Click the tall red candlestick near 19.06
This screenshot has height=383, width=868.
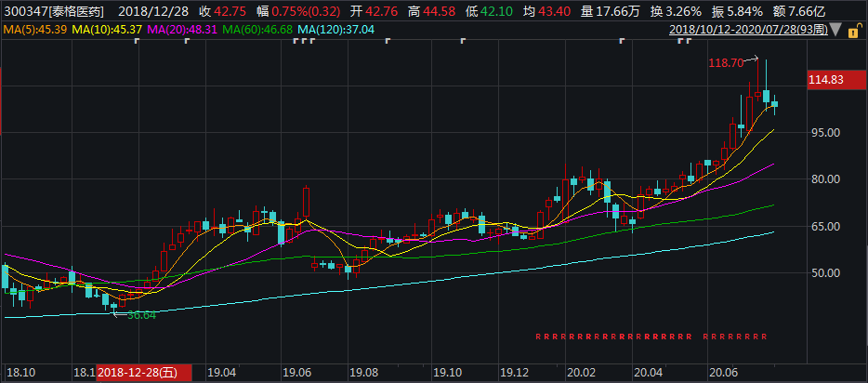(306, 203)
